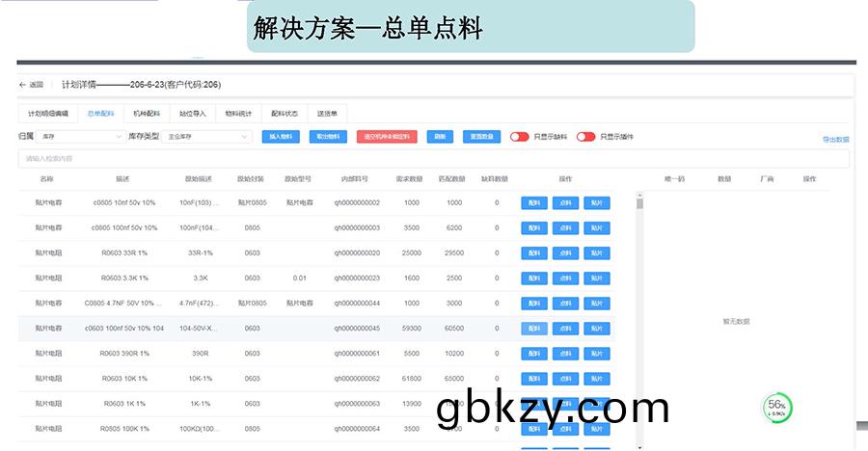Switch to the 计划明细编辑 tab

48,113
